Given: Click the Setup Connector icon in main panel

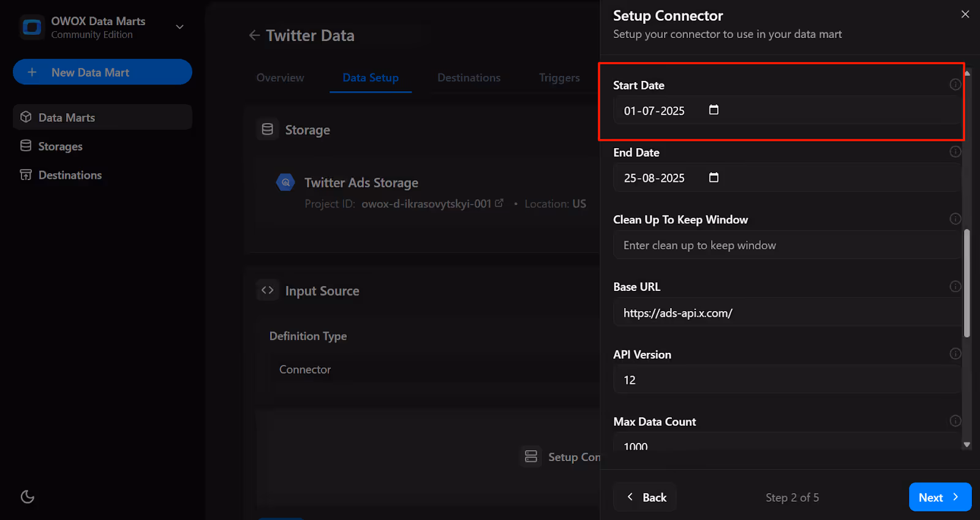Looking at the screenshot, I should 531,456.
